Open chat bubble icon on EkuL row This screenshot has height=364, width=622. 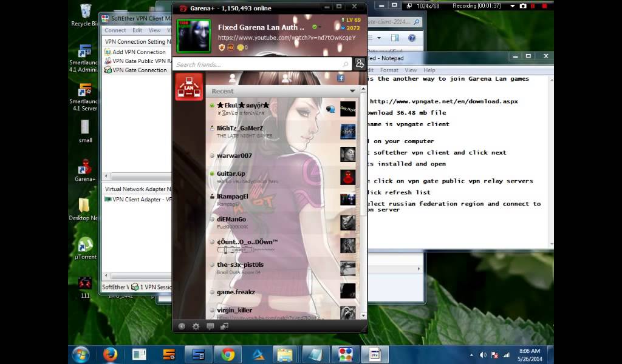click(330, 109)
